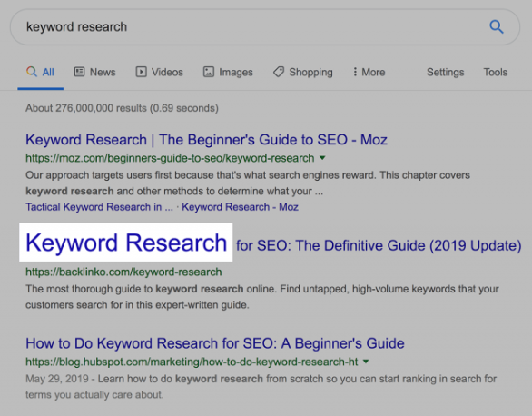Open the Moz Beginner's Guide to SEO result
Image resolution: width=532 pixels, height=416 pixels.
[206, 140]
